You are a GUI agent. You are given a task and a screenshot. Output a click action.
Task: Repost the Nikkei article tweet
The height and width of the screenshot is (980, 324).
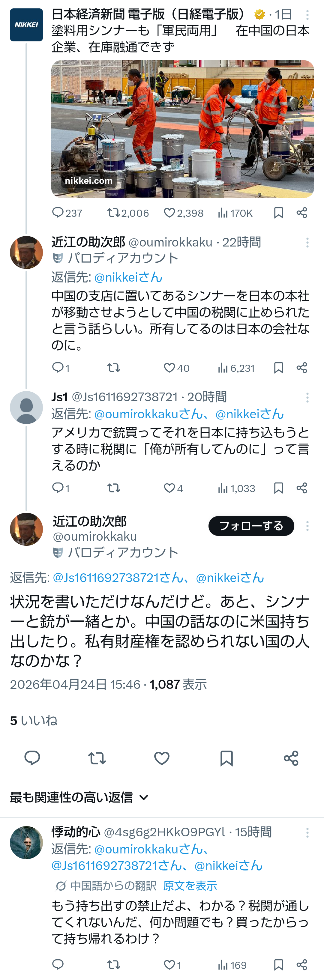click(x=113, y=213)
